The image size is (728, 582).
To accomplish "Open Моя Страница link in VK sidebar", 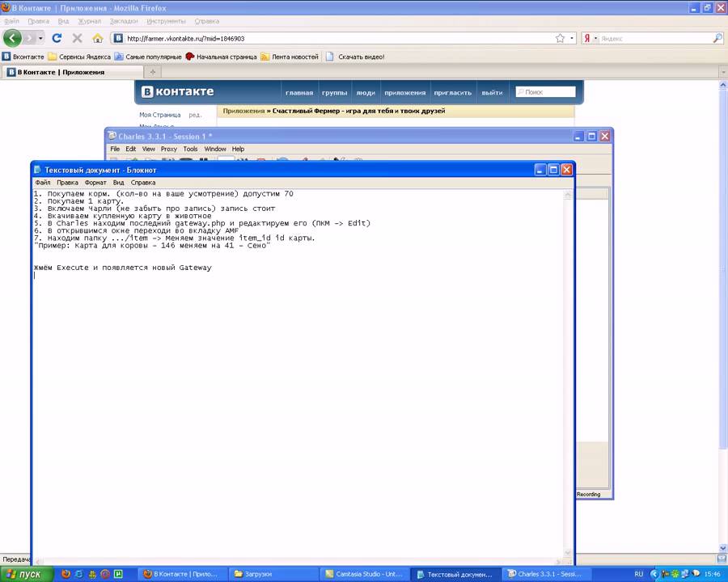I will pos(159,115).
